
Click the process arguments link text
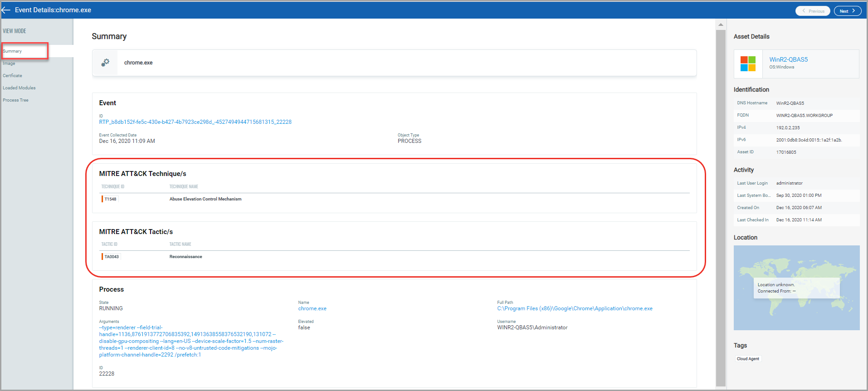pos(191,341)
